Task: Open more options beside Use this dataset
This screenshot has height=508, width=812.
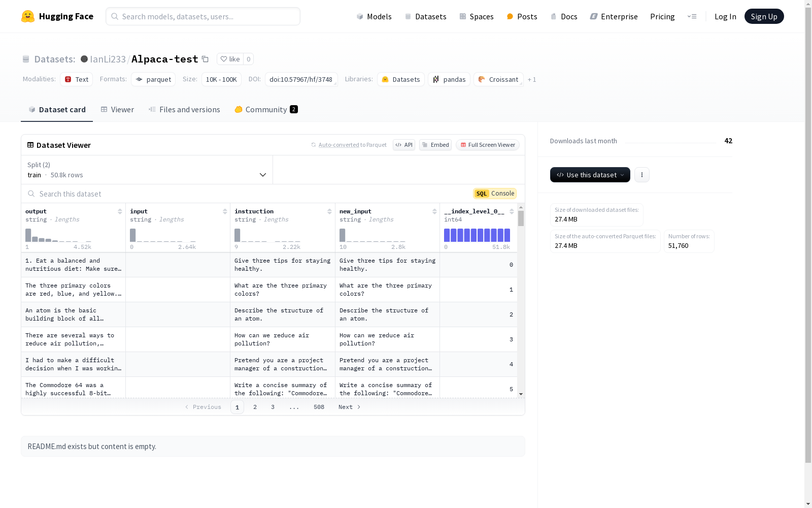Action: pyautogui.click(x=641, y=175)
